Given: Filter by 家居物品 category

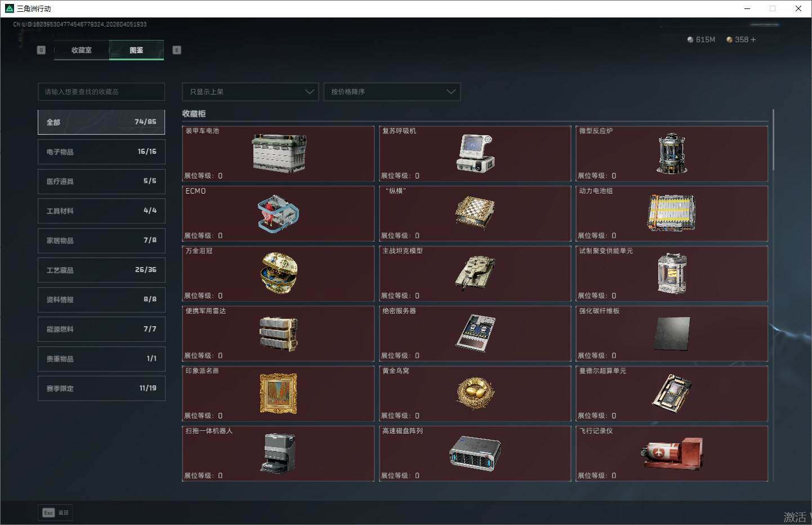Looking at the screenshot, I should point(101,241).
